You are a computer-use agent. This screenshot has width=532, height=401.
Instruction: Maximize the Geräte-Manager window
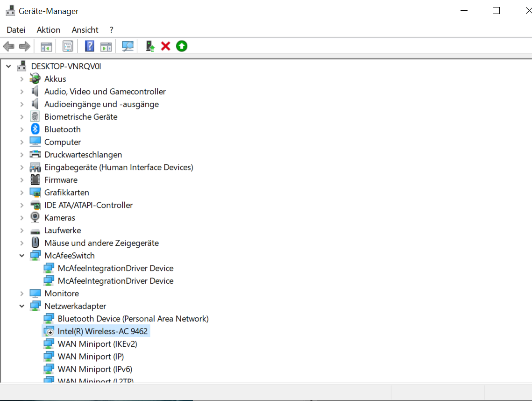(496, 11)
